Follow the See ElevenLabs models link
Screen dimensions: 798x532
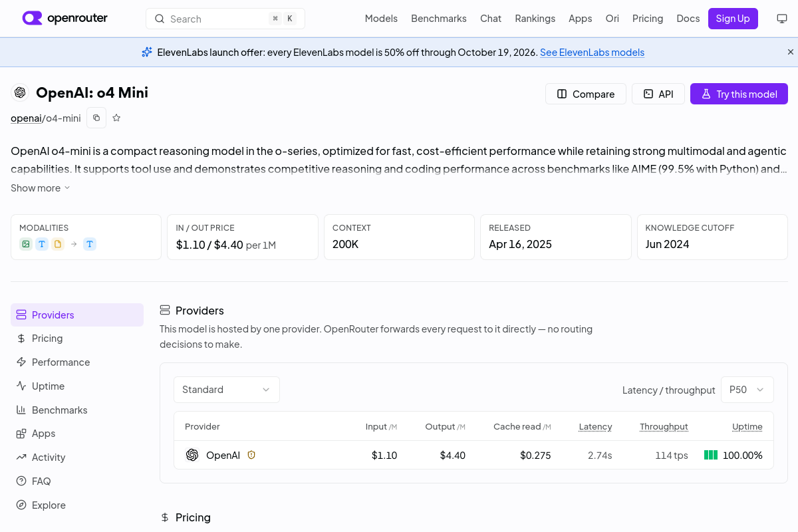click(x=592, y=52)
